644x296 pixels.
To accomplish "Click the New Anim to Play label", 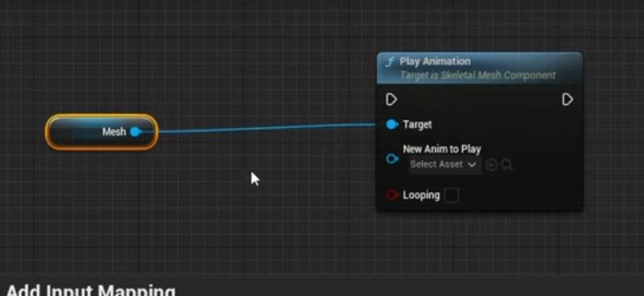I will coord(442,149).
